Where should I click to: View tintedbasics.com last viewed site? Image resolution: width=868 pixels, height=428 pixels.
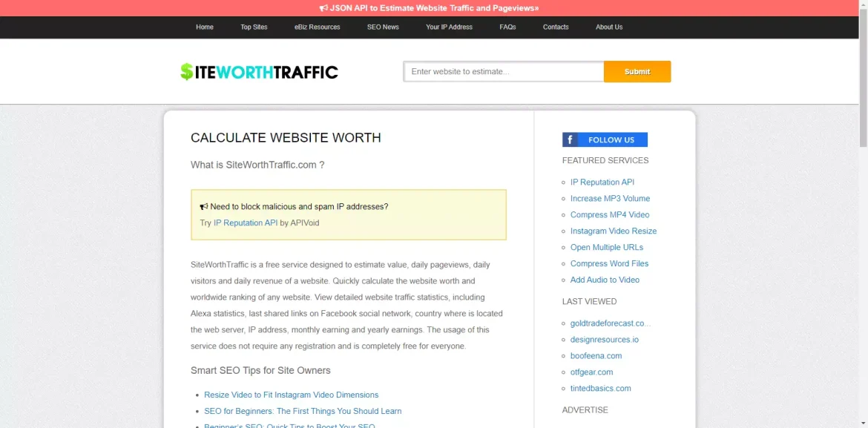[601, 389]
